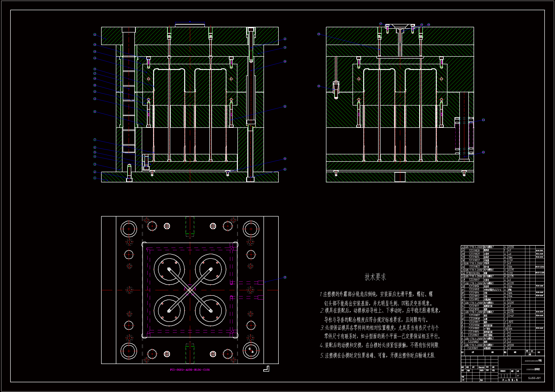Select technical requirement line 5 text
The width and height of the screenshot is (555, 392).
[378, 355]
